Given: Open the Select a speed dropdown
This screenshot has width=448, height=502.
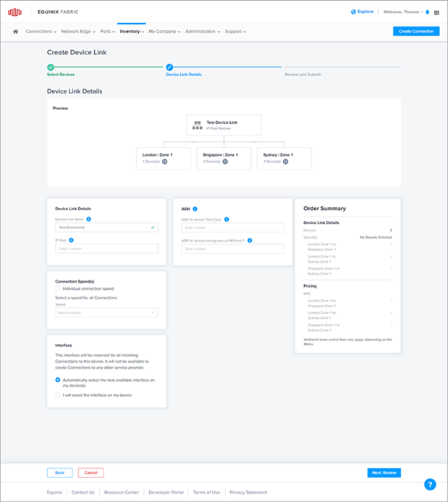Looking at the screenshot, I should pyautogui.click(x=106, y=312).
